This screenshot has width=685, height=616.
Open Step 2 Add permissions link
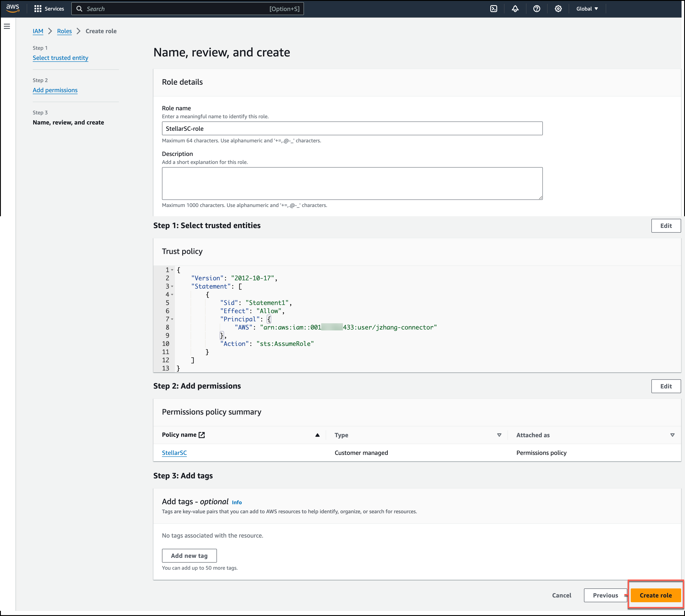coord(55,90)
